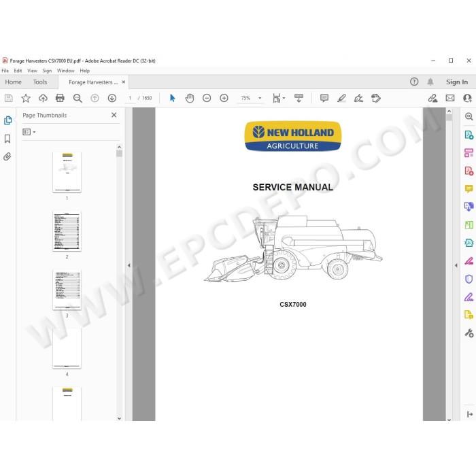This screenshot has width=476, height=476.
Task: Click the Sign In button
Action: (457, 82)
